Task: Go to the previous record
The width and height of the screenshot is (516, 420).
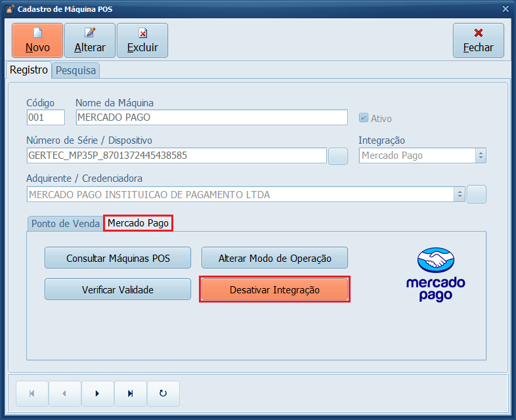Action: pos(65,393)
